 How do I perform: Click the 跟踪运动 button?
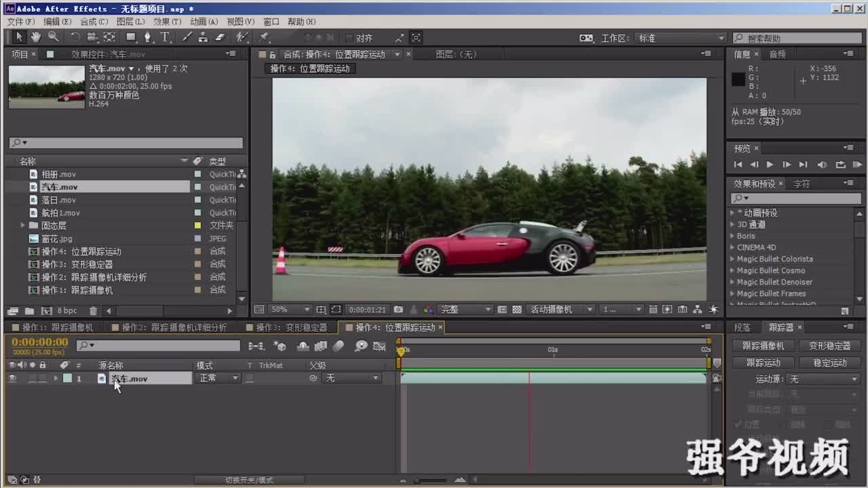tap(764, 363)
